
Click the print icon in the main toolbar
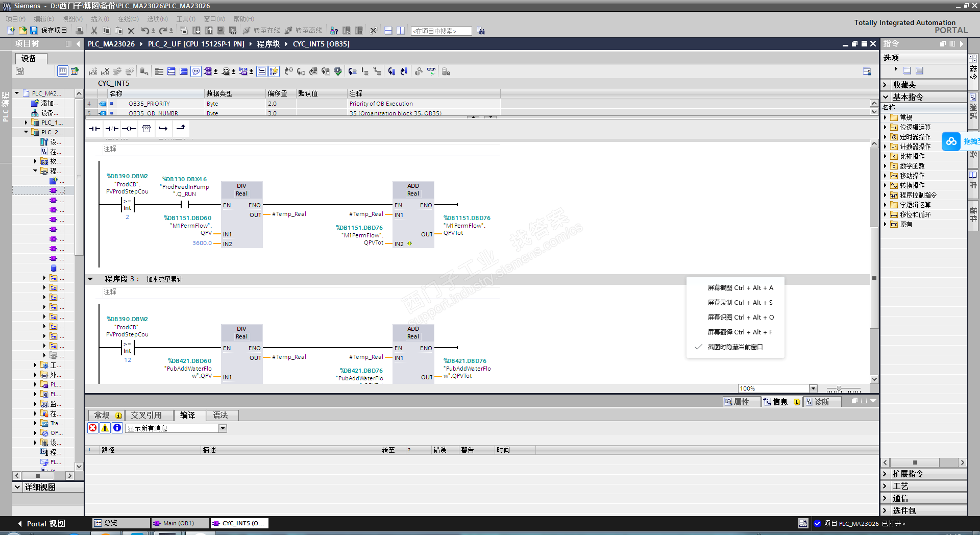click(x=80, y=31)
